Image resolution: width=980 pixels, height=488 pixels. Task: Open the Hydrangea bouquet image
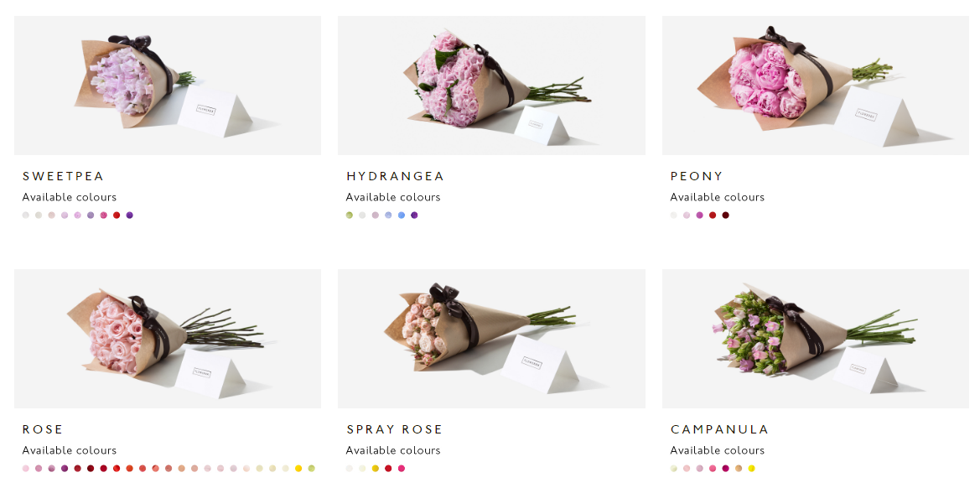pos(491,86)
